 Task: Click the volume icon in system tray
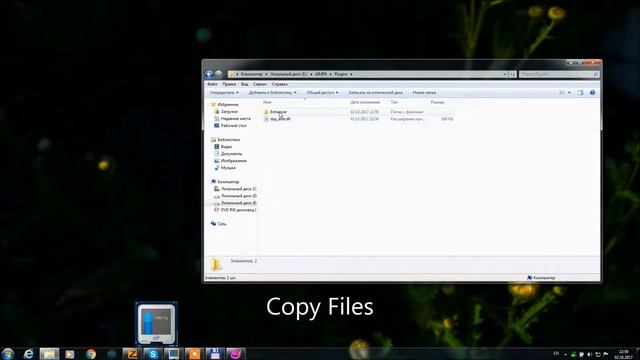(589, 354)
